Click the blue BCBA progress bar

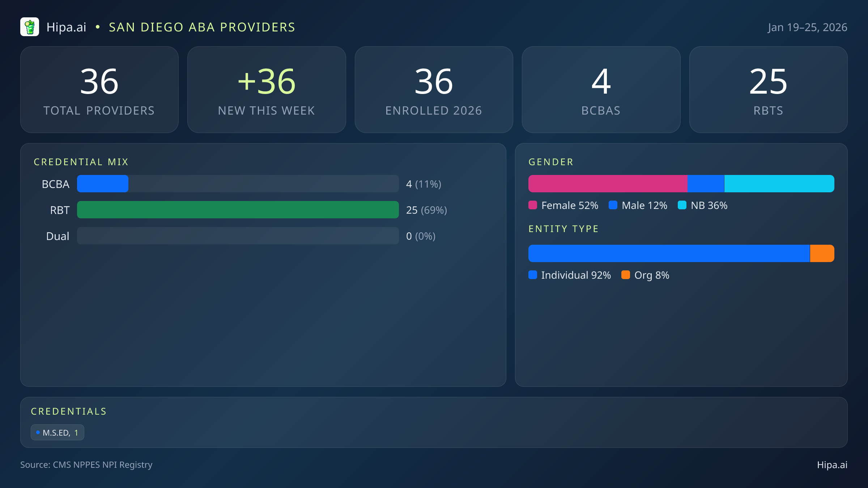pyautogui.click(x=103, y=184)
